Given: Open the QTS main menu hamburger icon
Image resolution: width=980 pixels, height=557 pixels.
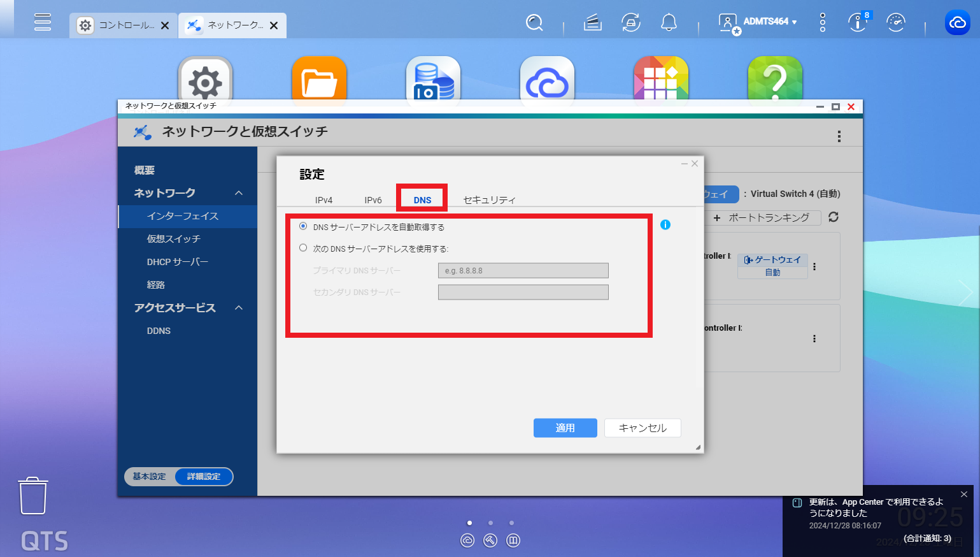Looking at the screenshot, I should pos(43,22).
